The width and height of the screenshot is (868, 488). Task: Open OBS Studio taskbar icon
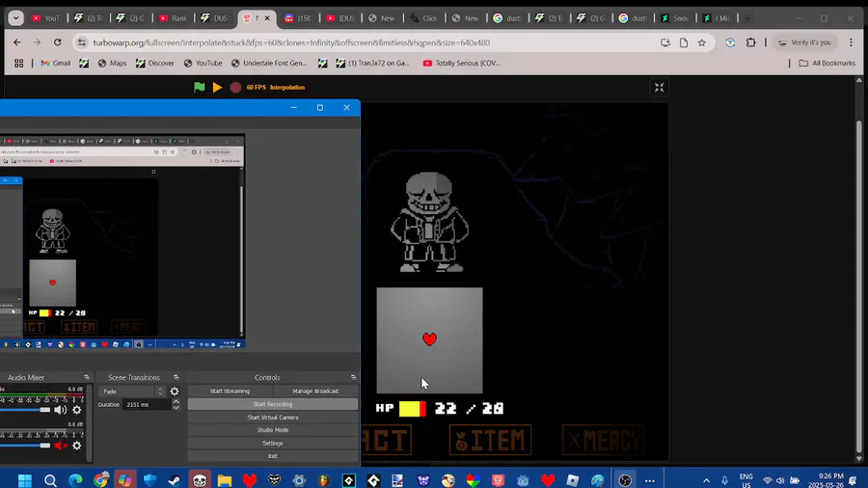(x=625, y=480)
